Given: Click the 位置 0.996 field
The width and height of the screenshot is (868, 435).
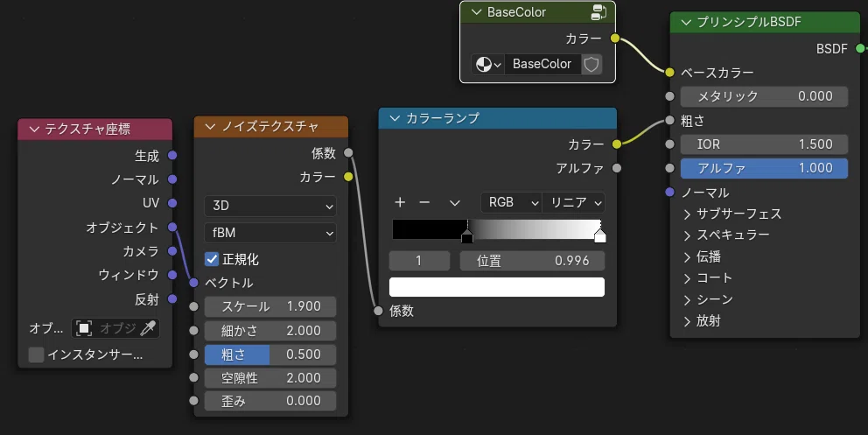Looking at the screenshot, I should (x=532, y=261).
